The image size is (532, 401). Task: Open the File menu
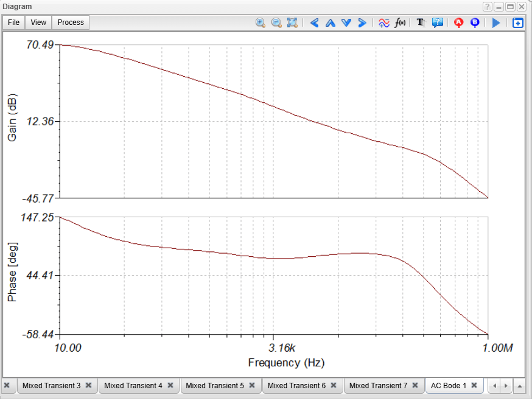click(x=14, y=23)
